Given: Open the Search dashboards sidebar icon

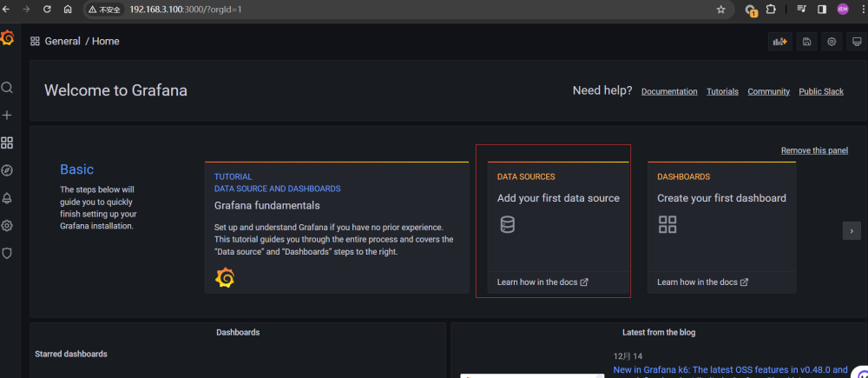Looking at the screenshot, I should (7, 88).
